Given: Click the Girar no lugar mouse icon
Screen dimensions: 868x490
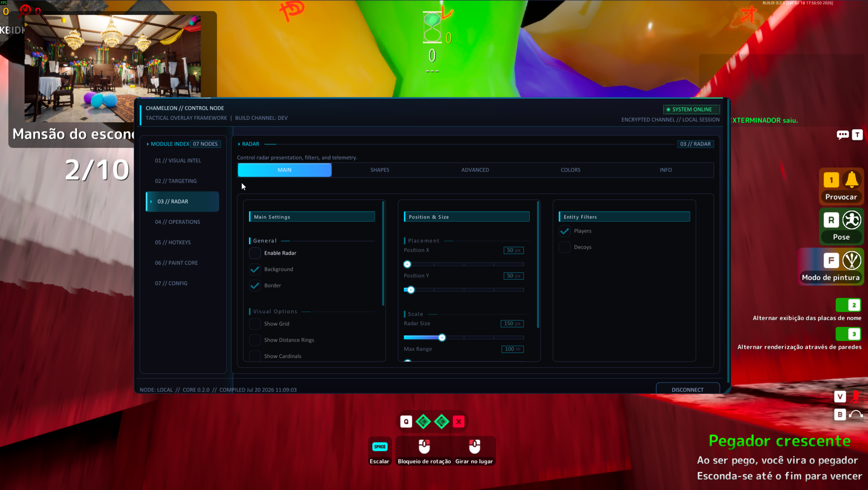Looking at the screenshot, I should pyautogui.click(x=474, y=446).
